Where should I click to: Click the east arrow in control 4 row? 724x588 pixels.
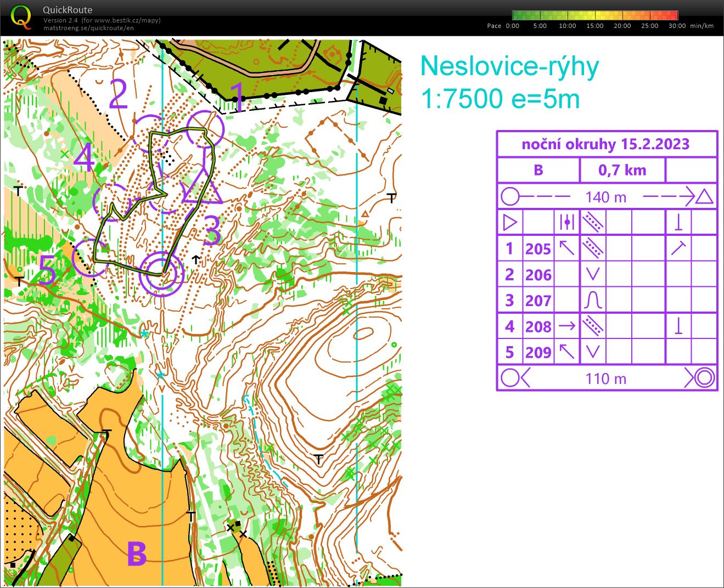tap(566, 326)
